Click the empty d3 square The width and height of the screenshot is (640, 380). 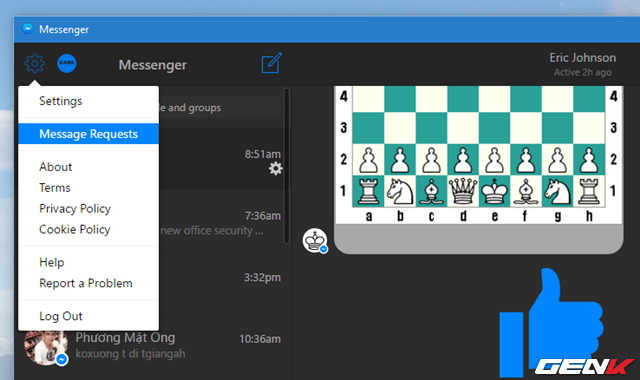click(463, 128)
